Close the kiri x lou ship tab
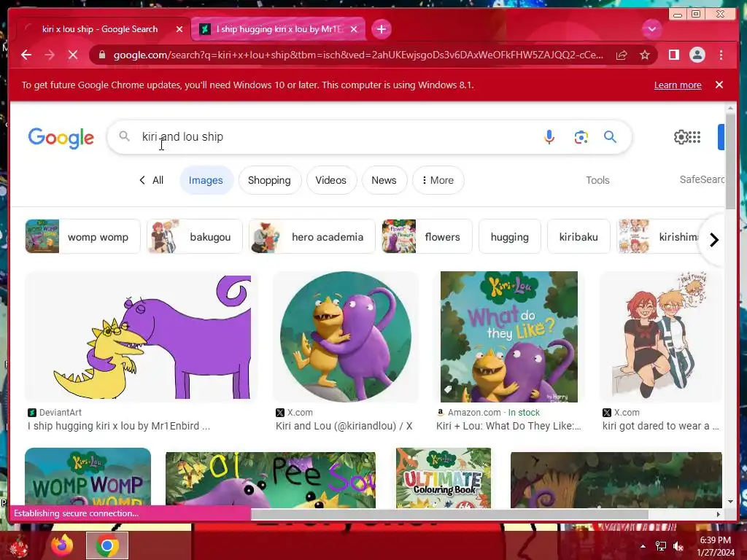Viewport: 747px width, 560px height. coord(179,29)
